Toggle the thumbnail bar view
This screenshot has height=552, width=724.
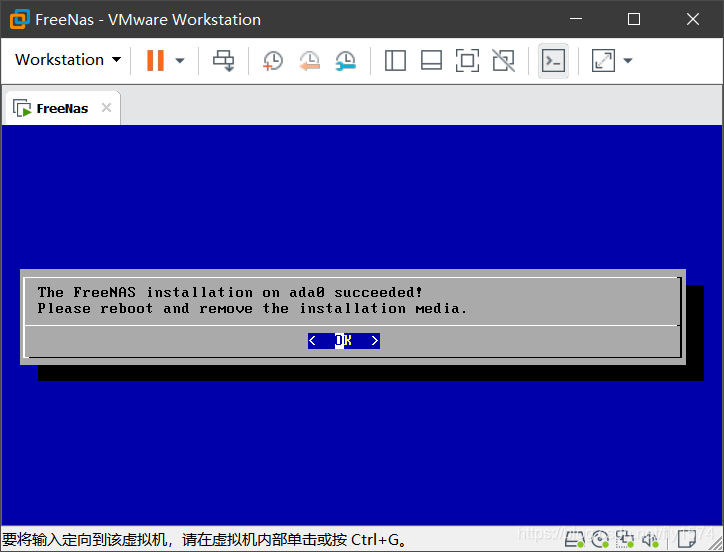pyautogui.click(x=431, y=61)
